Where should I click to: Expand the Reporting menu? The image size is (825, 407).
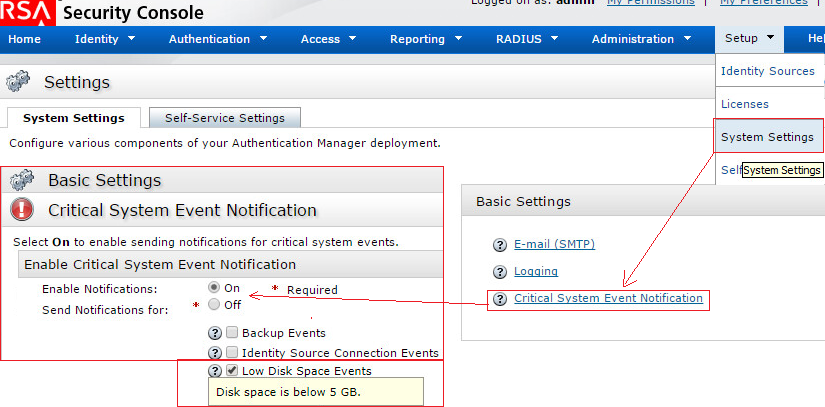point(426,39)
